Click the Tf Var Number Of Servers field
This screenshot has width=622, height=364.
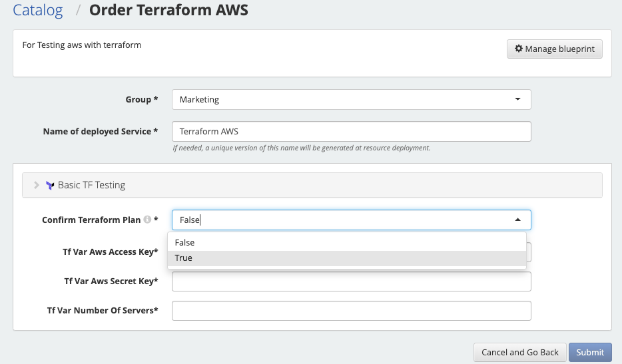pos(352,311)
